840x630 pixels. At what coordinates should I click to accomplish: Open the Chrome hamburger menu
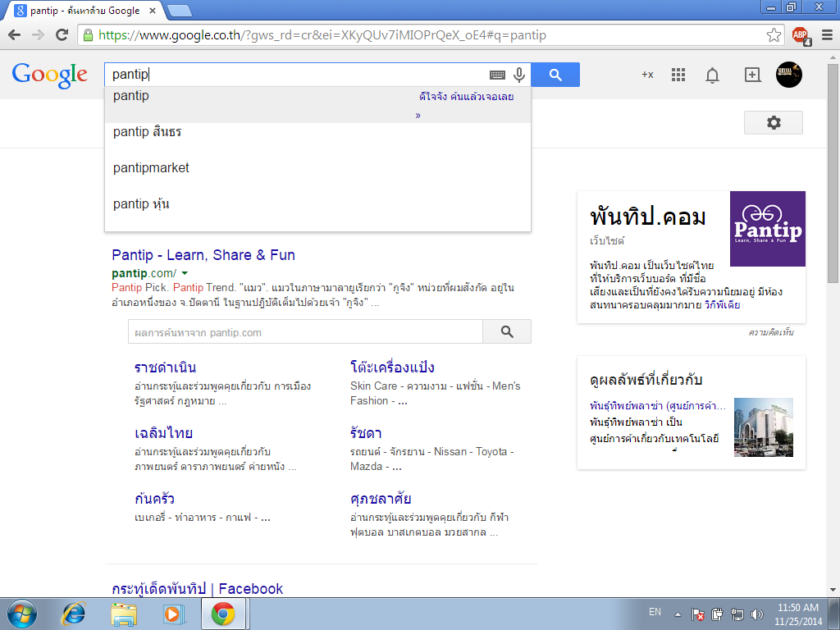(827, 35)
